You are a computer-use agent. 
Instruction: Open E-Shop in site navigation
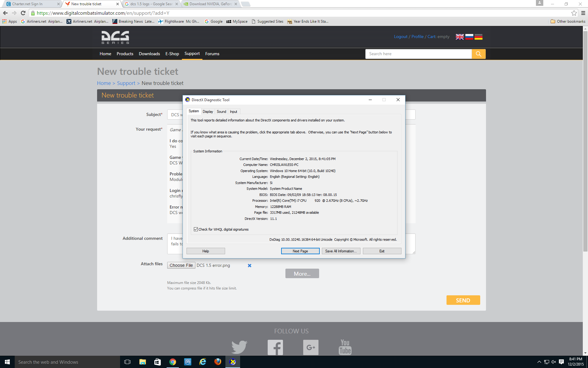click(x=172, y=54)
